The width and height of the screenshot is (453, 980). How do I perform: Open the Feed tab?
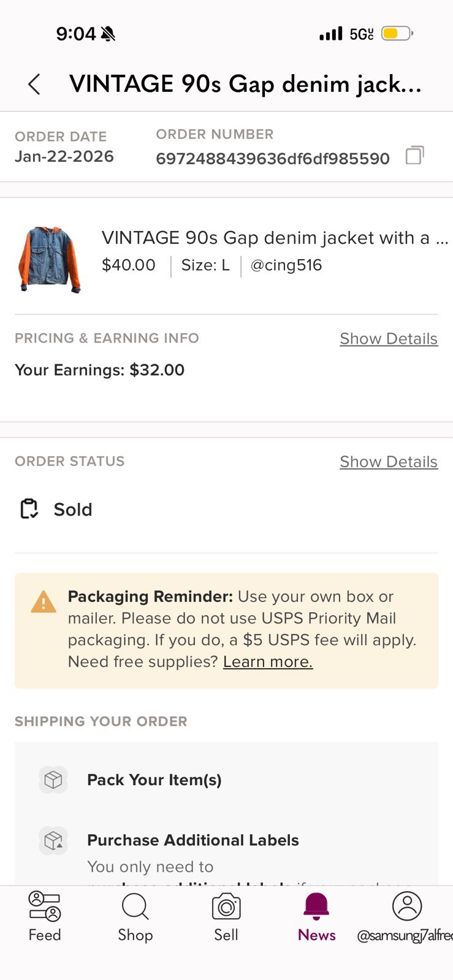click(x=45, y=916)
